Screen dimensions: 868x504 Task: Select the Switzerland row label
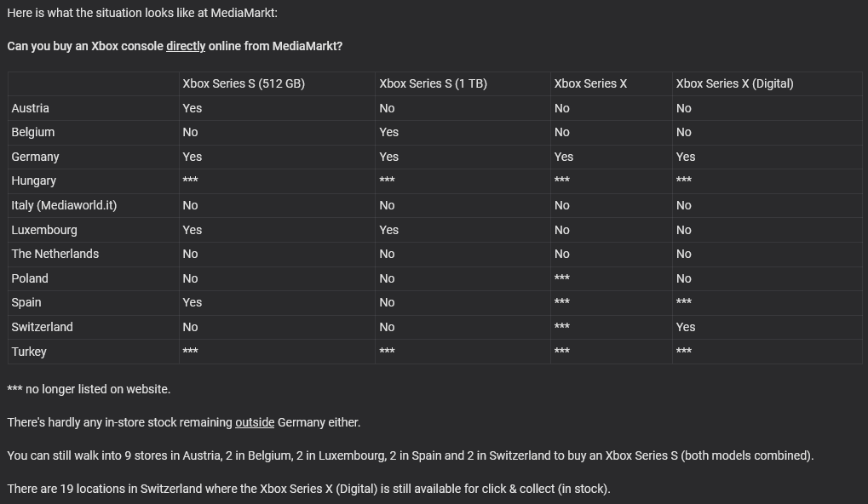[43, 327]
